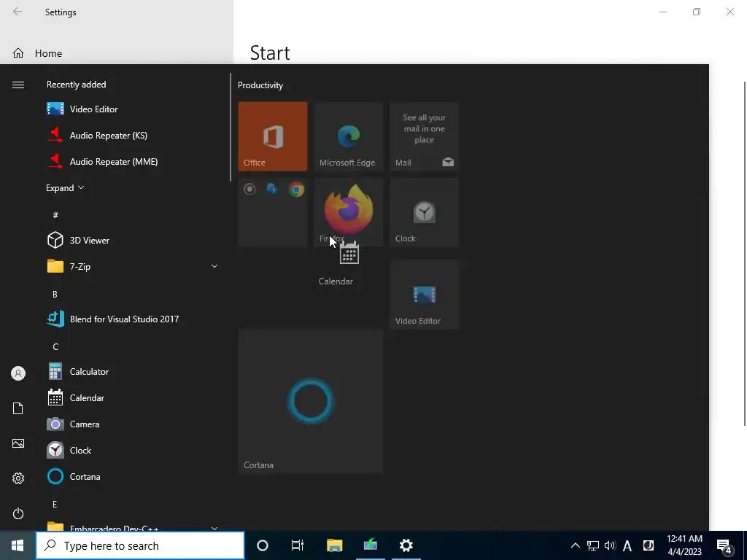Open Task View on the taskbar
Screen dimensions: 747x560
tap(298, 545)
